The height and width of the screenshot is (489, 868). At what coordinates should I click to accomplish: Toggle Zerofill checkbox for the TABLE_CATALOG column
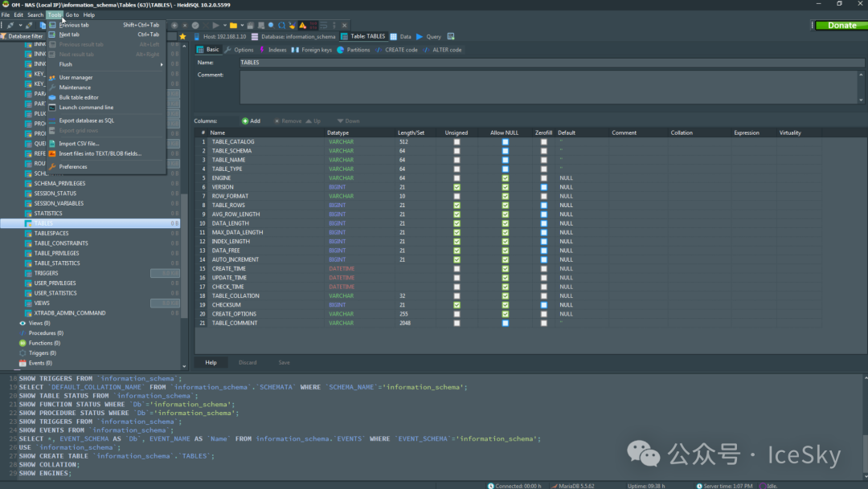[543, 141]
